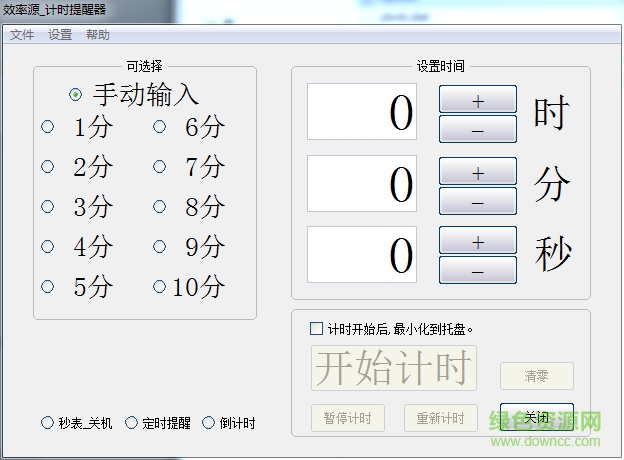Screen dimensions: 624x460
Task: Increase minutes with the 分 plus button
Action: coord(478,171)
